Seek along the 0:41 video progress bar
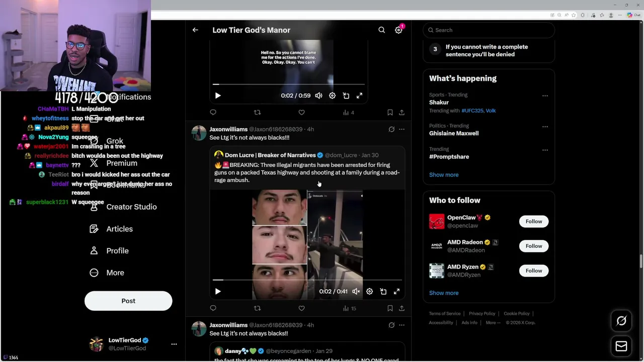644x362 pixels. coord(307,280)
